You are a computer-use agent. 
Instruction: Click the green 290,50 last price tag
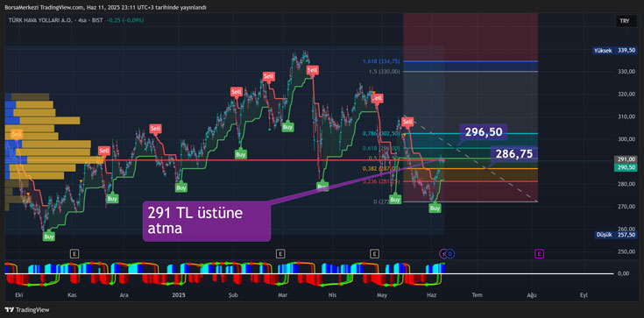[625, 167]
